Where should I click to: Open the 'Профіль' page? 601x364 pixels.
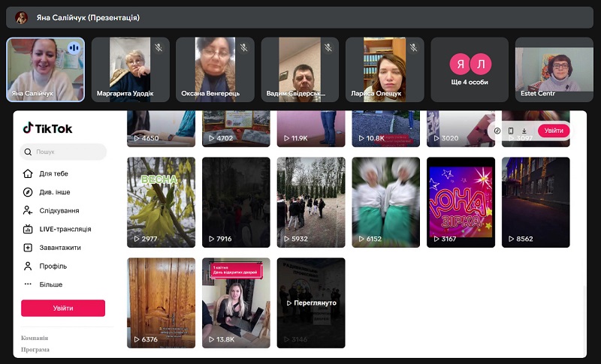click(53, 266)
